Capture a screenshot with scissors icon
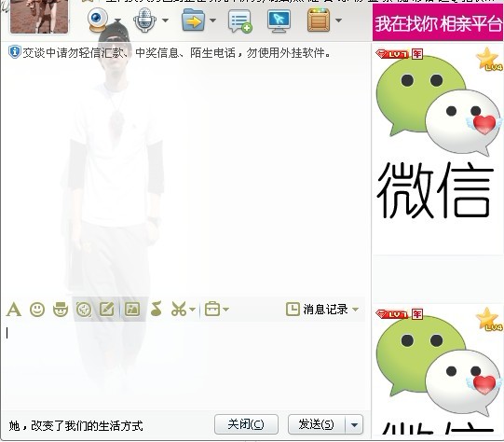The width and height of the screenshot is (504, 442). coord(179,310)
